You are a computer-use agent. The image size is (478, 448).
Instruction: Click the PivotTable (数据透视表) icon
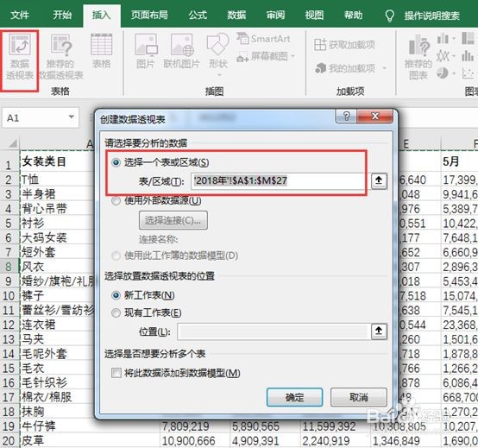tap(20, 58)
